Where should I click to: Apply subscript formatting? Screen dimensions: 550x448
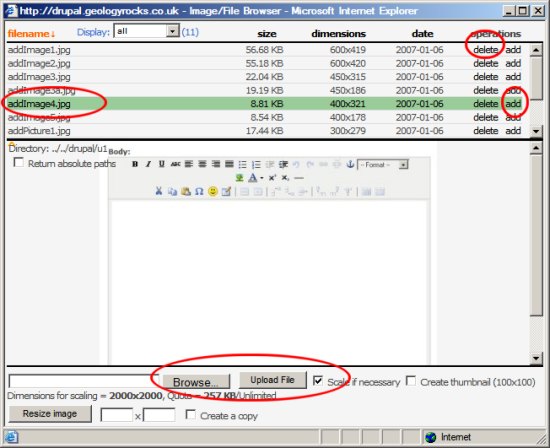pos(286,178)
